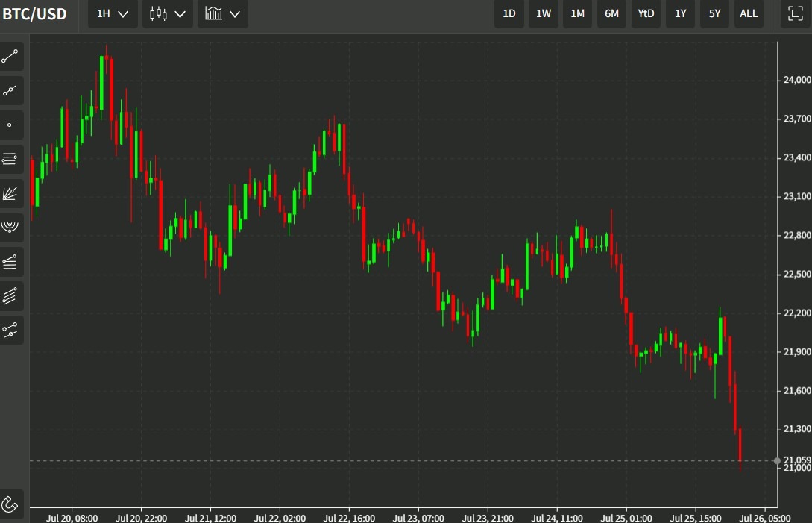Select the parallel channel lines tool
The image size is (812, 523).
[10, 296]
